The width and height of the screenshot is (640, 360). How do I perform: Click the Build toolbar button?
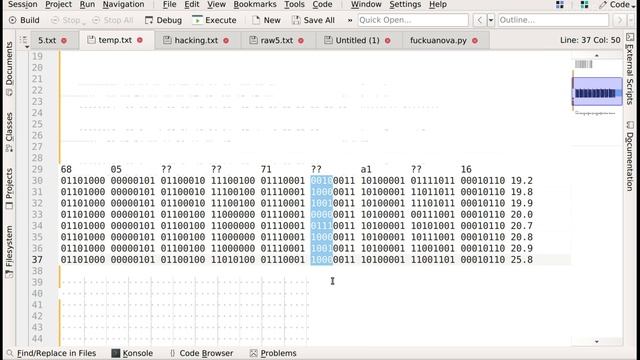click(24, 20)
